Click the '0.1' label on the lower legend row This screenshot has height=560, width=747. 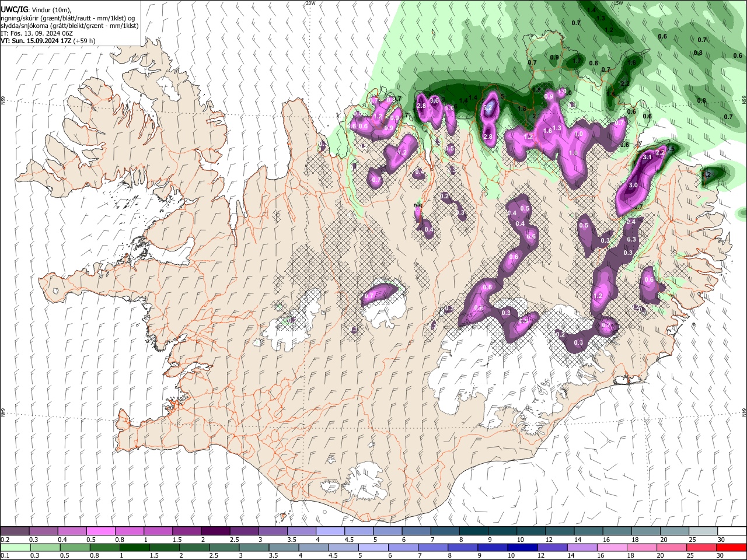5,556
